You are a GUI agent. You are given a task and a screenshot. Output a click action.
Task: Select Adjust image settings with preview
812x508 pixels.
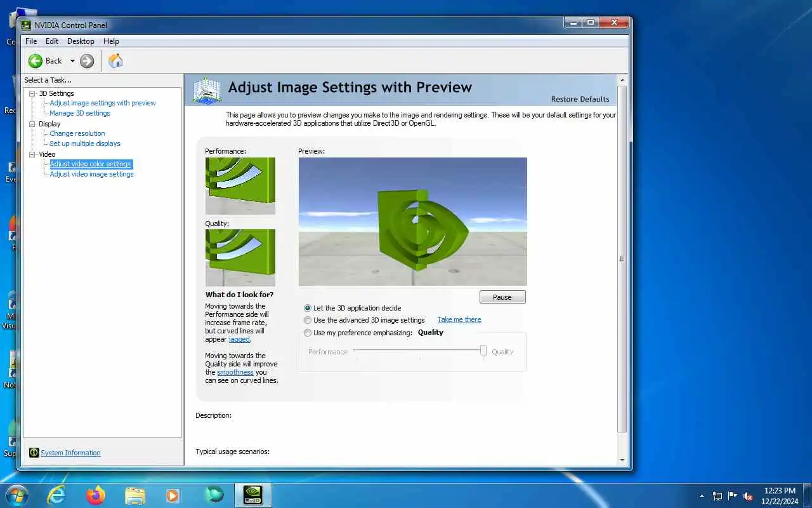tap(103, 103)
